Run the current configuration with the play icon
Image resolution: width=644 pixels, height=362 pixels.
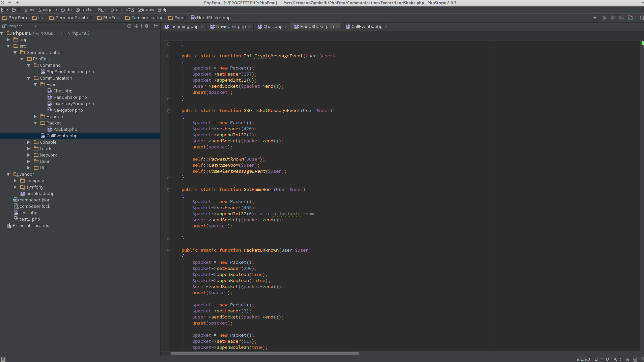coord(605,18)
